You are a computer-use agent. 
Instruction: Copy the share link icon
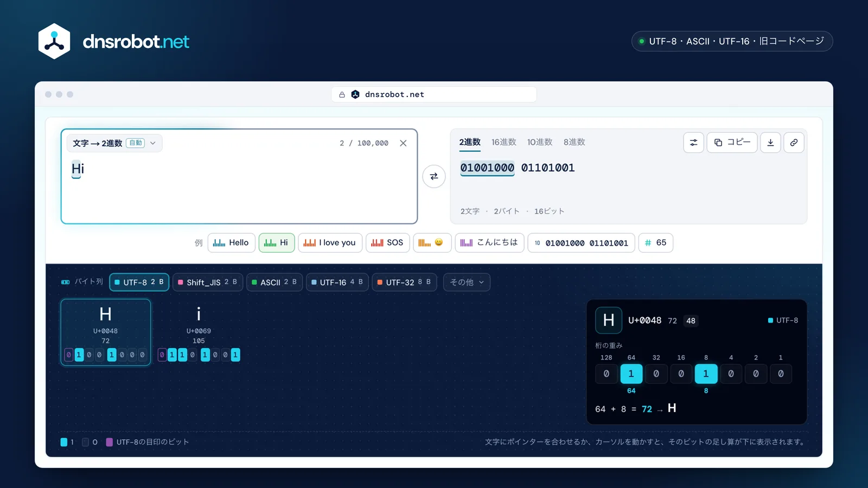coord(794,143)
